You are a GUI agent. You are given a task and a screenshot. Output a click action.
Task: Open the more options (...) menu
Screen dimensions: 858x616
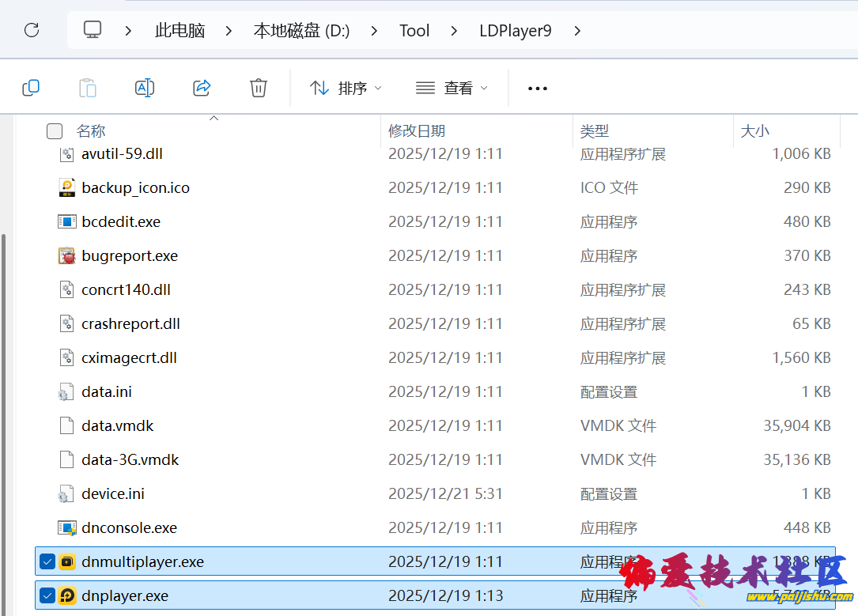coord(537,88)
